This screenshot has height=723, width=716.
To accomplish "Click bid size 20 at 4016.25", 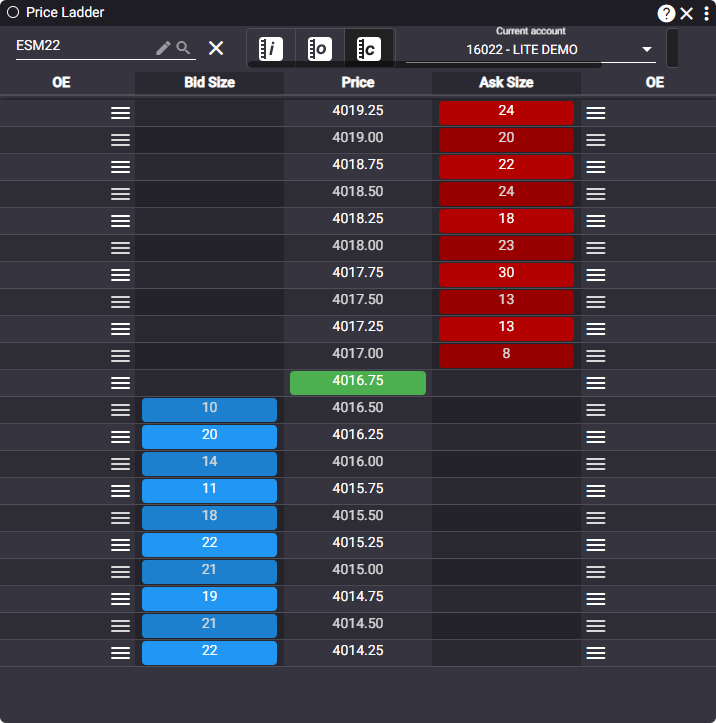I will [x=209, y=437].
